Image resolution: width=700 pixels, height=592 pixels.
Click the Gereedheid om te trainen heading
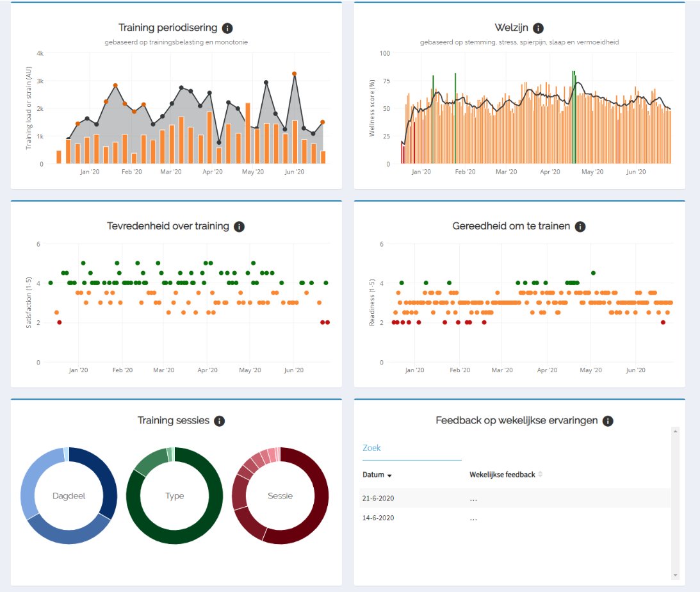pyautogui.click(x=511, y=226)
